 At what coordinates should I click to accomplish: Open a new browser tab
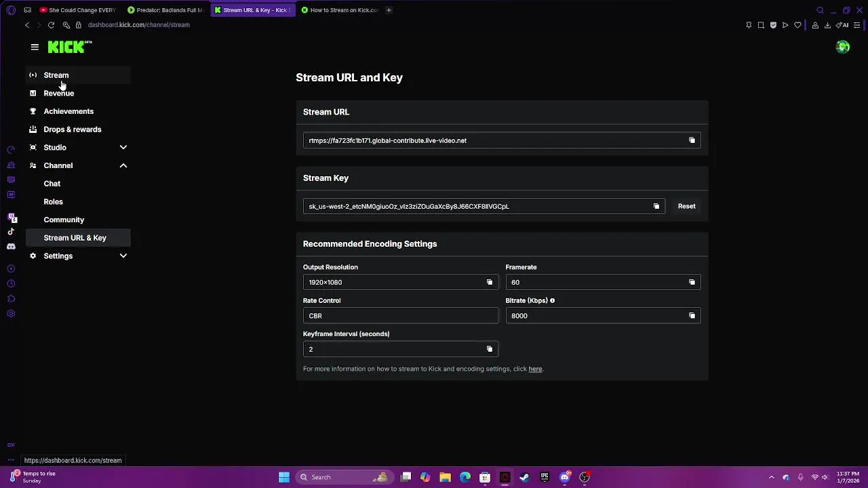pos(389,10)
